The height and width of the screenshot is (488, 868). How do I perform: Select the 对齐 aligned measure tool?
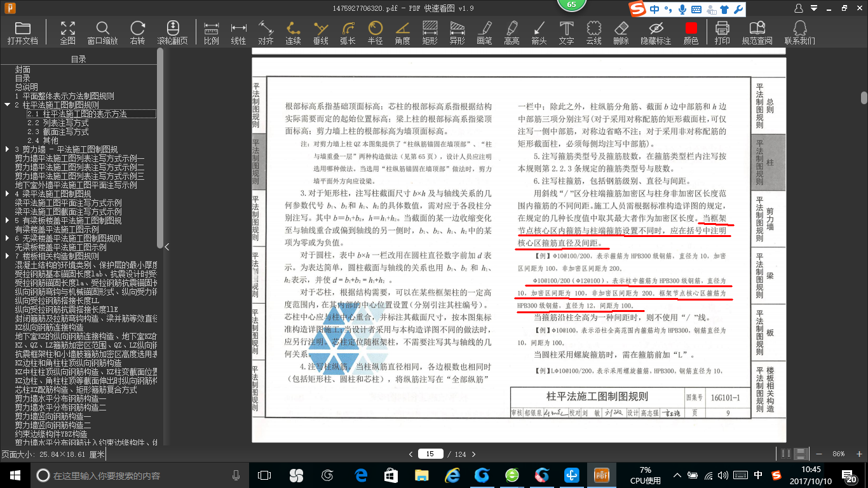click(266, 33)
